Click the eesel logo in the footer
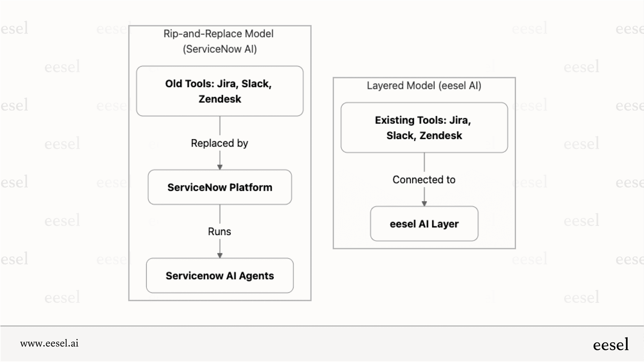Viewport: 644px width, 362px height. tap(610, 344)
